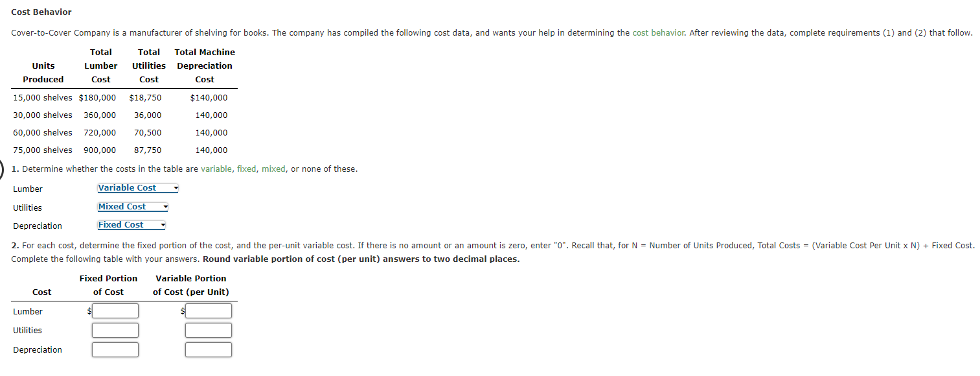
Task: Click the Lumber fixed portion input box
Action: 115,311
